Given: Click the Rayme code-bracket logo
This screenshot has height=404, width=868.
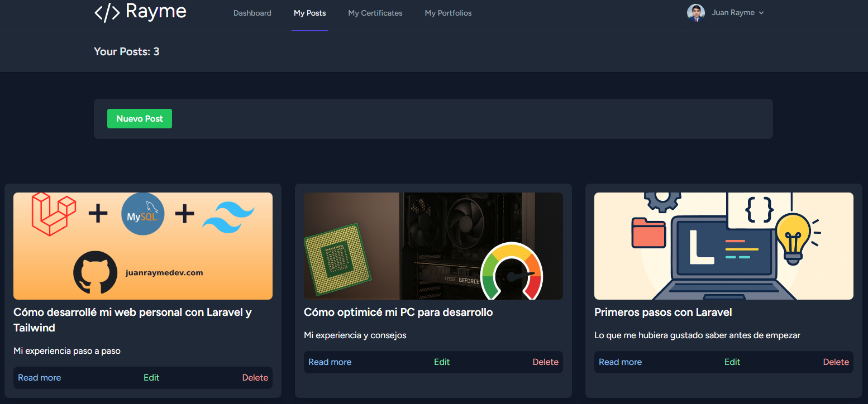Looking at the screenshot, I should coord(107,12).
